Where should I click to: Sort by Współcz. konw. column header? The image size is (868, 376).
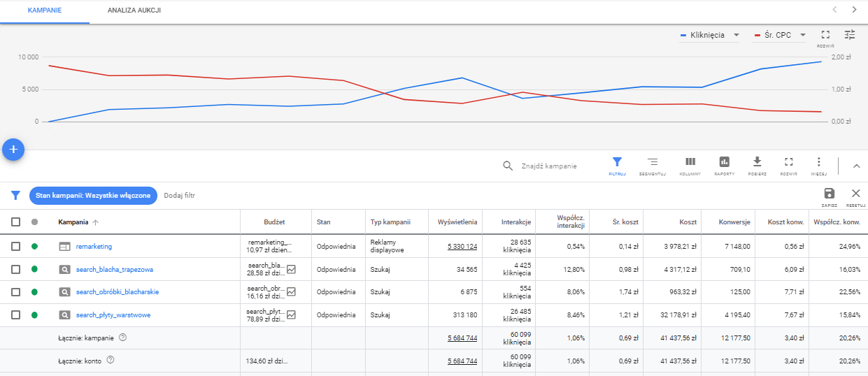837,222
